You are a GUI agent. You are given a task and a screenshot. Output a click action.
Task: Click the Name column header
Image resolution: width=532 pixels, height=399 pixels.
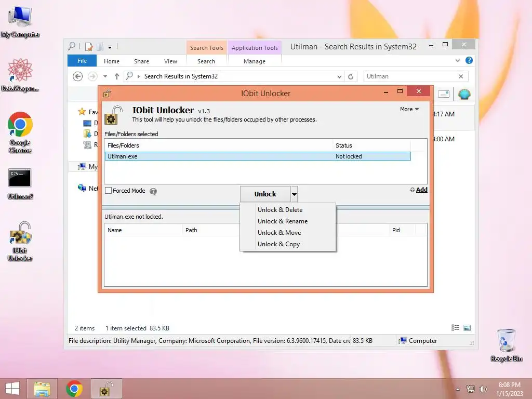pos(143,230)
